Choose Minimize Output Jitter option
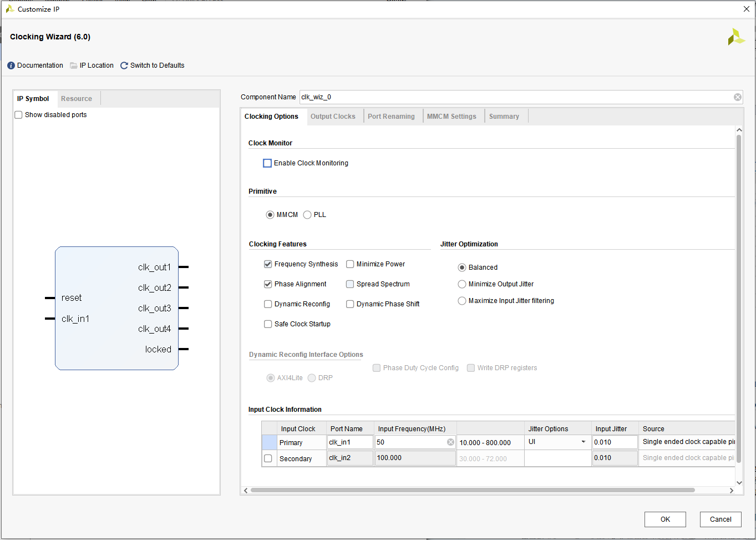756x540 pixels. [x=462, y=284]
